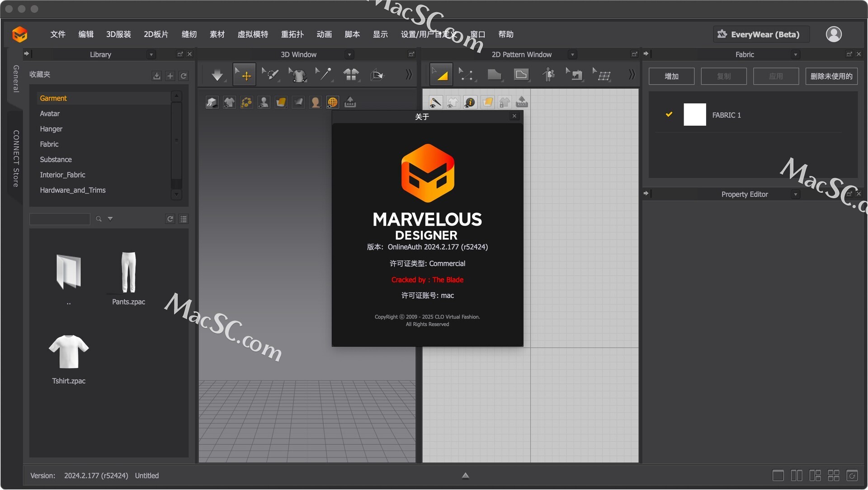The width and height of the screenshot is (868, 490).
Task: Open the 3D服装 menu
Action: pos(118,34)
